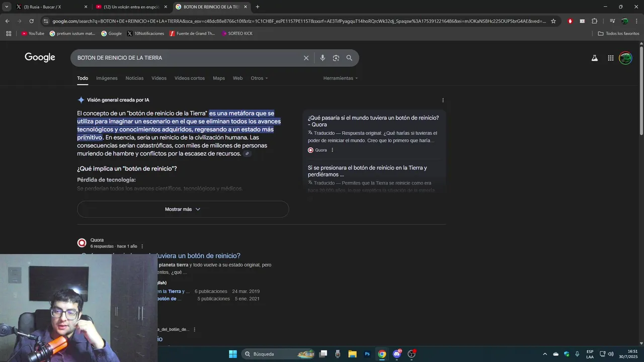Open the red hand ad blocker extension
This screenshot has height=362, width=644.
click(x=570, y=21)
